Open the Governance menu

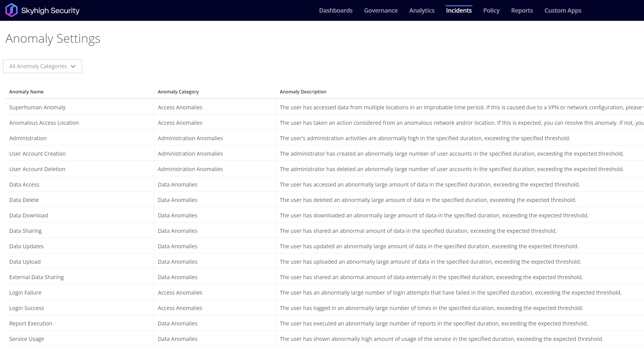click(381, 11)
